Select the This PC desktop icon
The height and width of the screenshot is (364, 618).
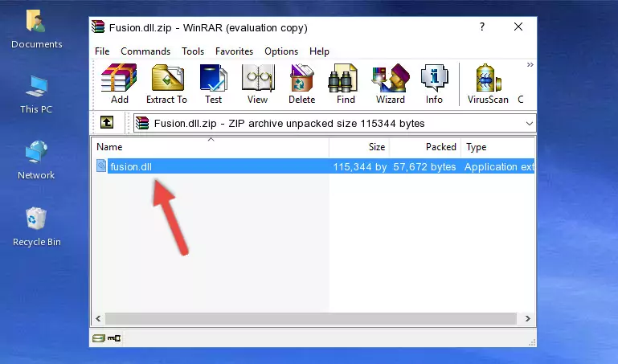click(x=36, y=95)
